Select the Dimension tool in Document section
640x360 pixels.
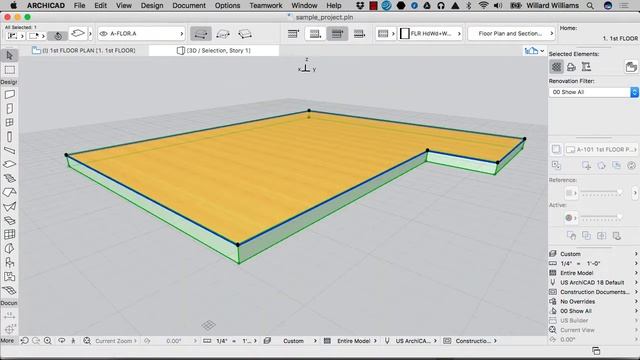pyautogui.click(x=9, y=316)
